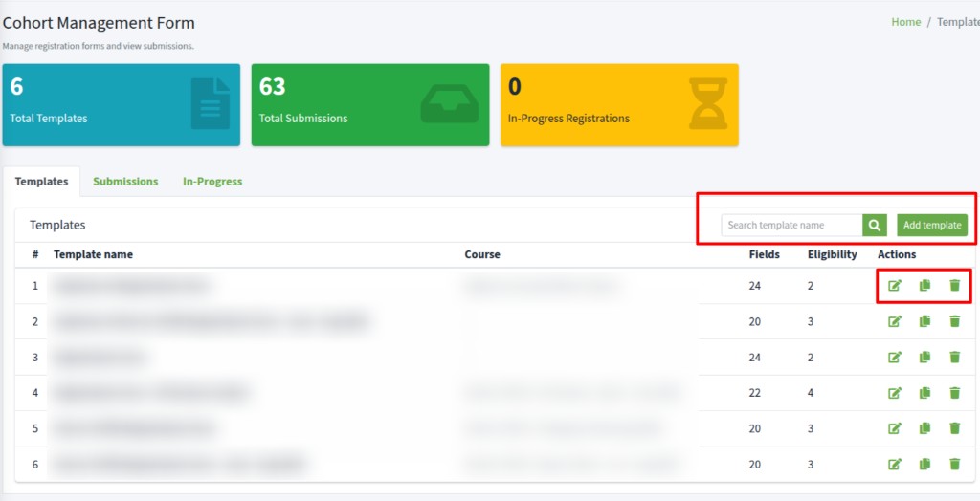Duplicate template in row 3
The height and width of the screenshot is (501, 980).
point(925,358)
